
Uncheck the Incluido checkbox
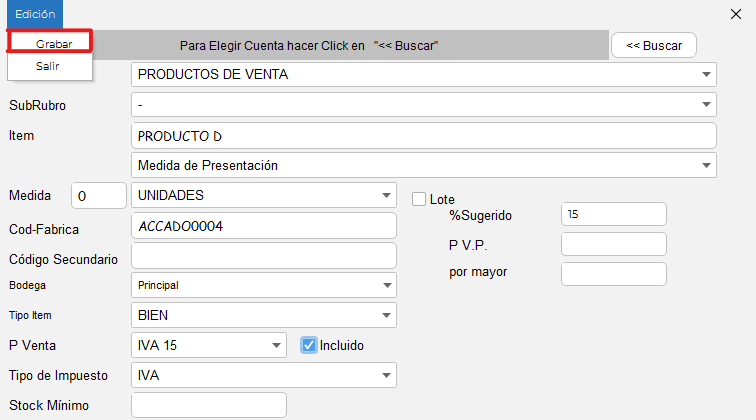(x=309, y=345)
